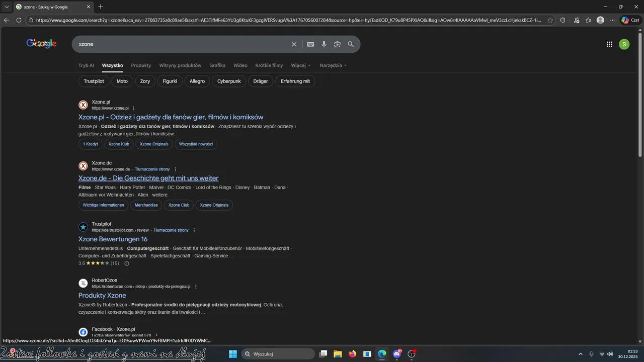644x362 pixels.
Task: Open the tab actions menu chevron
Action: pos(6,7)
